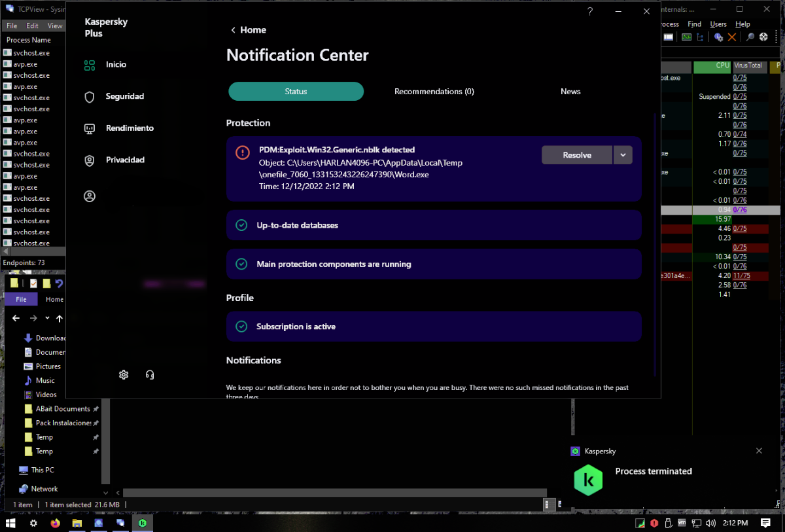Image resolution: width=785 pixels, height=532 pixels.
Task: Select the Subscription is active row
Action: click(x=434, y=327)
